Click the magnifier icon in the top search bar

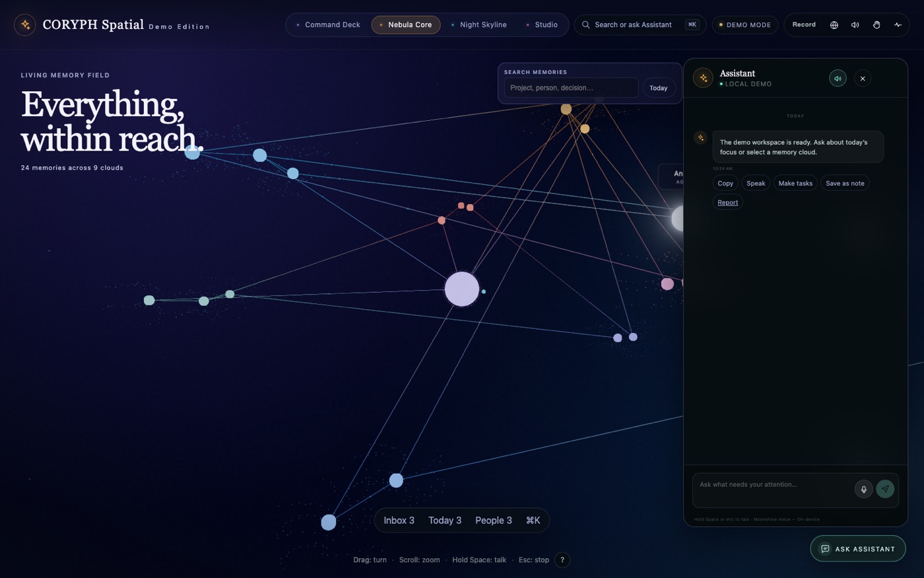(585, 25)
